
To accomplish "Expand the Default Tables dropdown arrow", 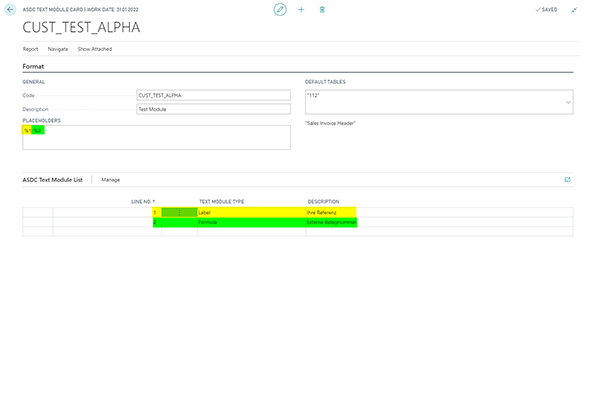I will 568,102.
